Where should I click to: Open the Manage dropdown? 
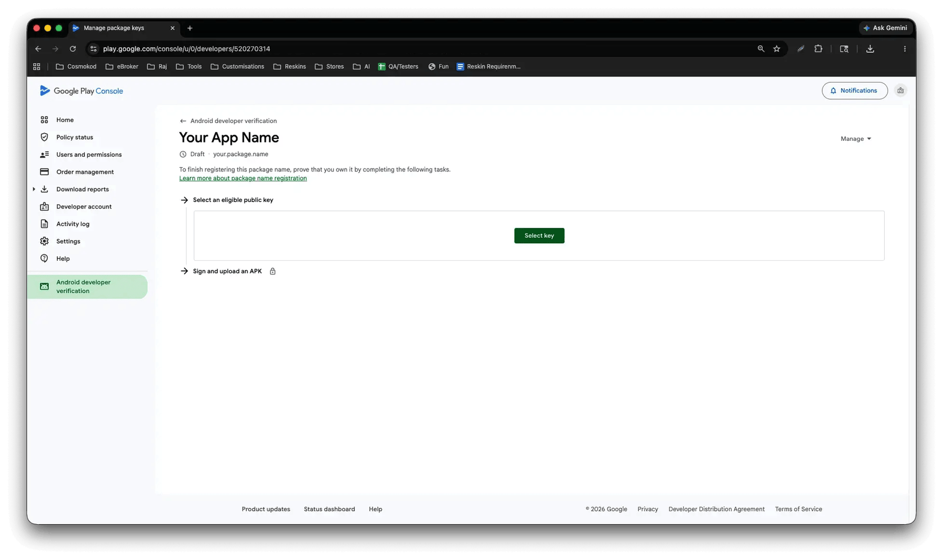[x=856, y=139]
